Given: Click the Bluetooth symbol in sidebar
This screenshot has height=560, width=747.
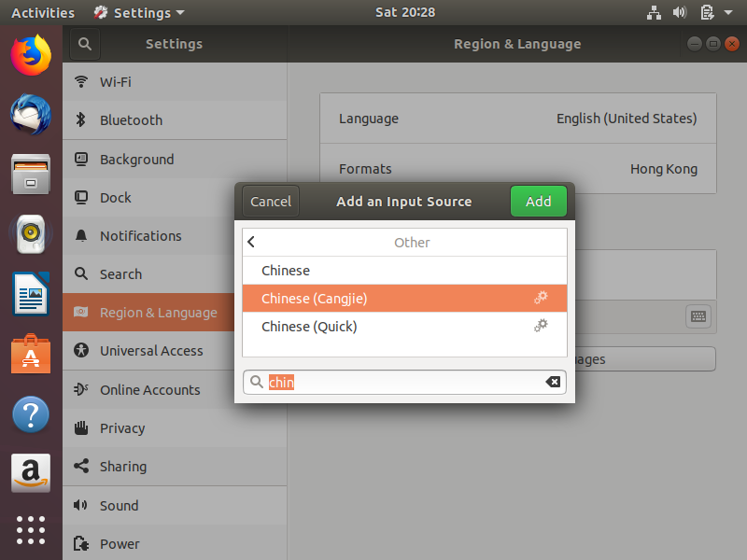Looking at the screenshot, I should click(81, 119).
